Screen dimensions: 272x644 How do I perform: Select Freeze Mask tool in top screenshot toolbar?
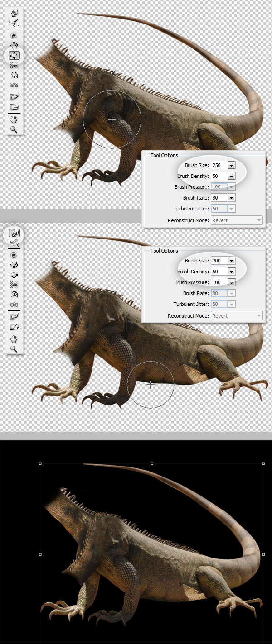14,97
